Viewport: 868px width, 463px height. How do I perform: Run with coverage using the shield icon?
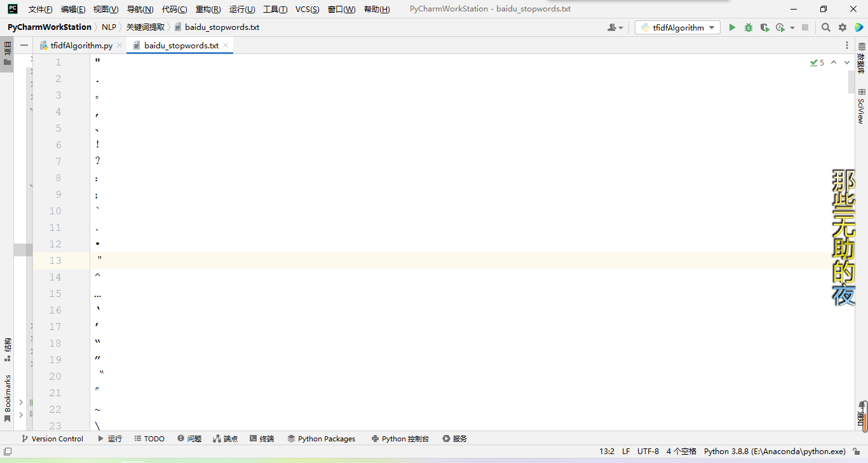pos(764,27)
